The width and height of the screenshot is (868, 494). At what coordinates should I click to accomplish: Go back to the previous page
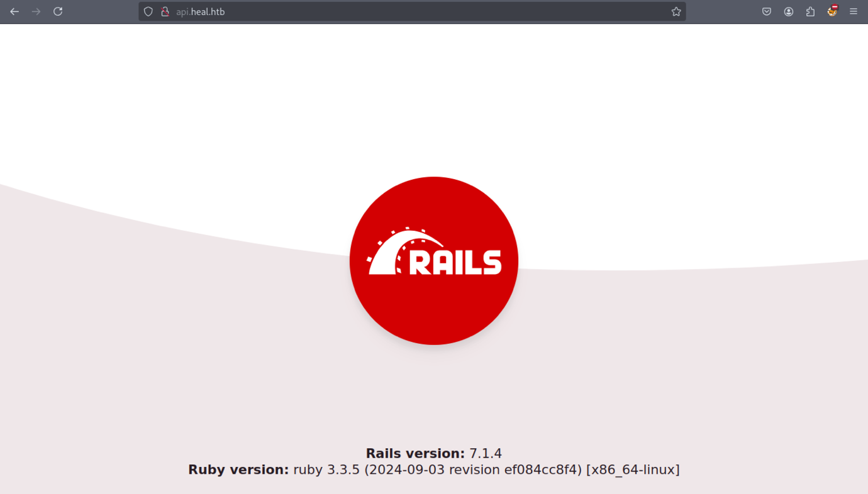click(14, 11)
